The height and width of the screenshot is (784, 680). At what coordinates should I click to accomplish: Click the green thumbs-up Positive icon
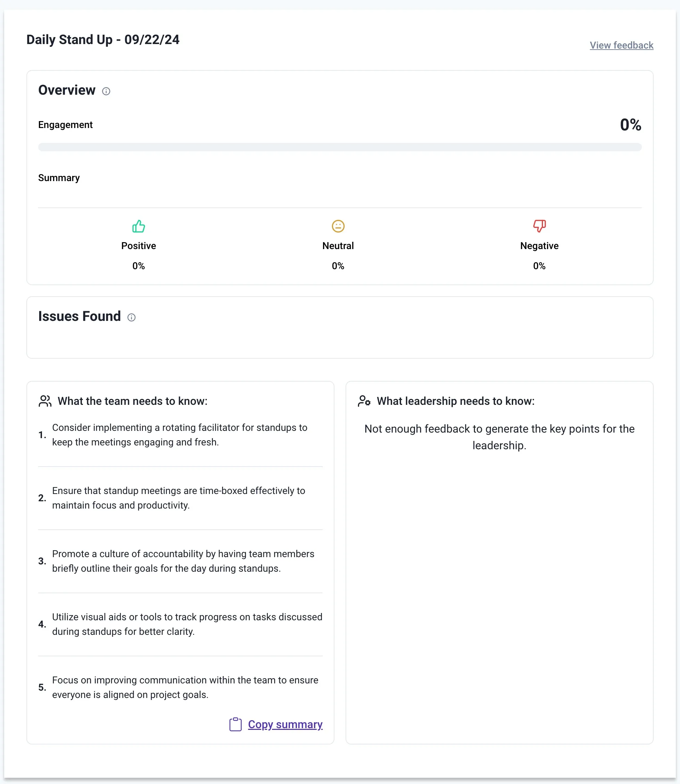[x=138, y=226]
